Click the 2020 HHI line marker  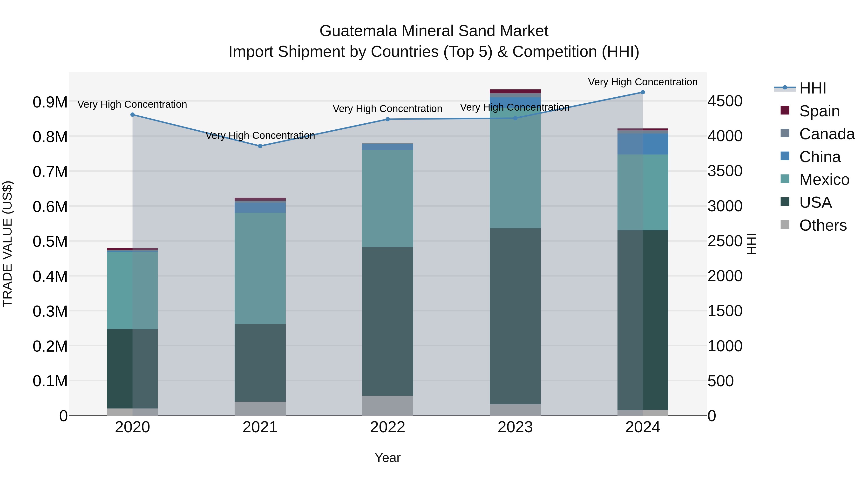(132, 115)
